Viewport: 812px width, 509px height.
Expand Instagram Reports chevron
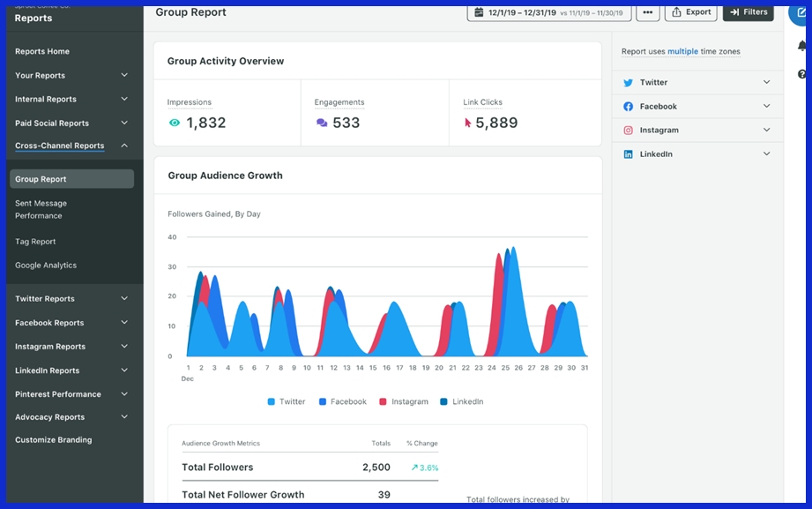124,347
